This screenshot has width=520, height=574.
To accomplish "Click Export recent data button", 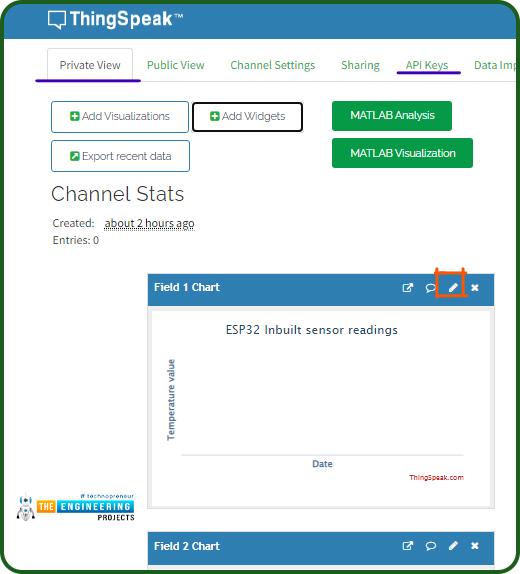I will pyautogui.click(x=120, y=156).
